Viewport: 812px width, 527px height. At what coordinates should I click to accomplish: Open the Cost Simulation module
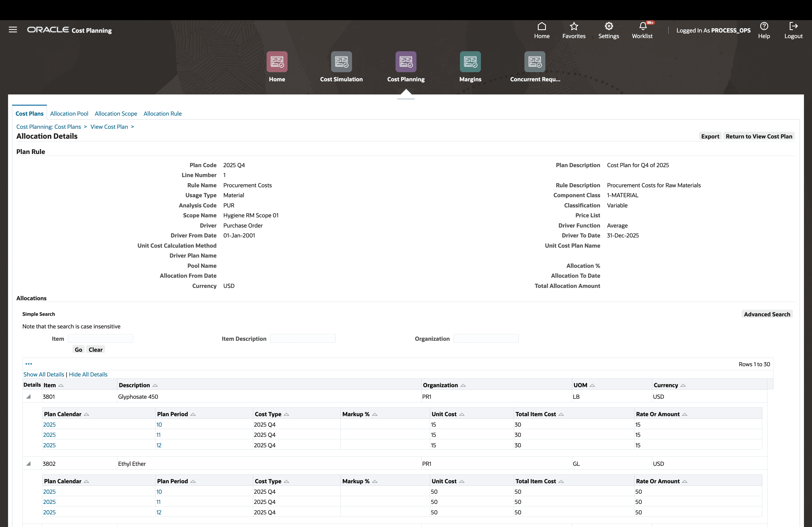coord(341,62)
